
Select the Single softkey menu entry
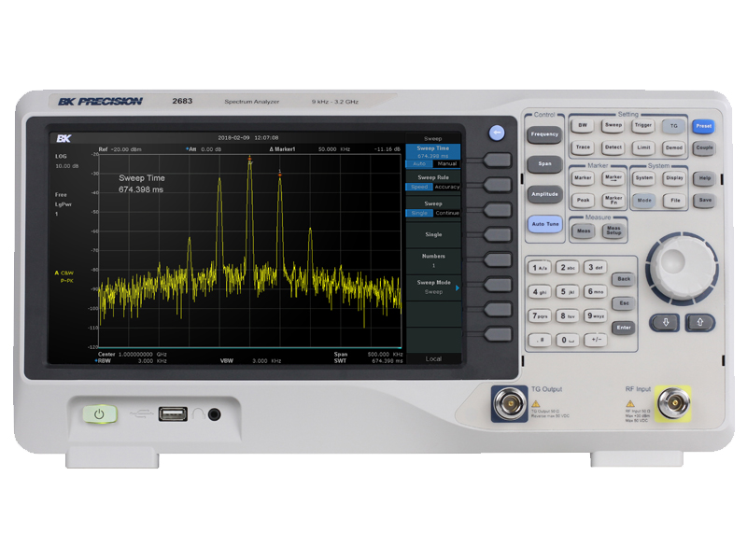tap(433, 234)
